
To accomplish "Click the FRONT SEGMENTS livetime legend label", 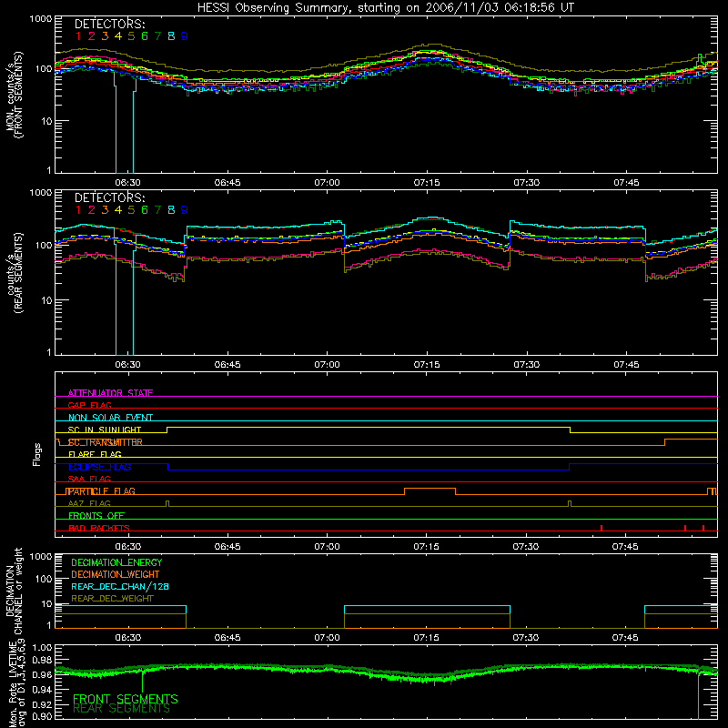I will tap(126, 699).
